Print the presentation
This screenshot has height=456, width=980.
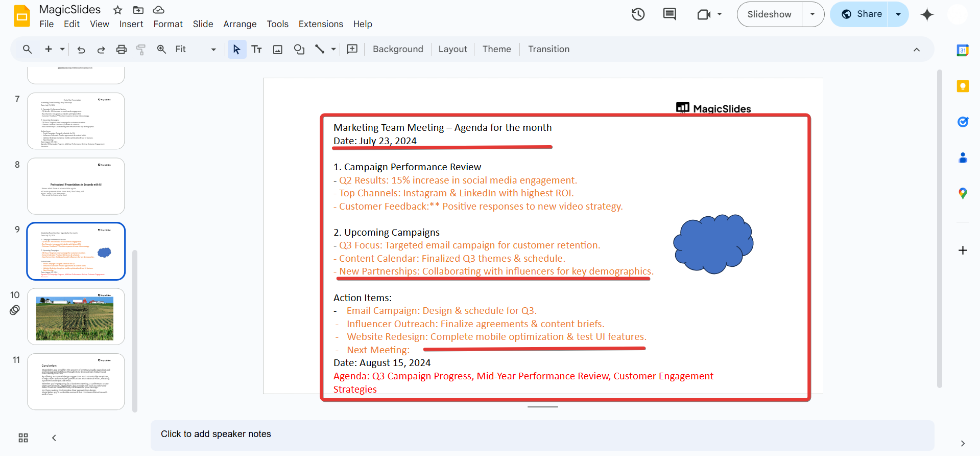click(121, 49)
